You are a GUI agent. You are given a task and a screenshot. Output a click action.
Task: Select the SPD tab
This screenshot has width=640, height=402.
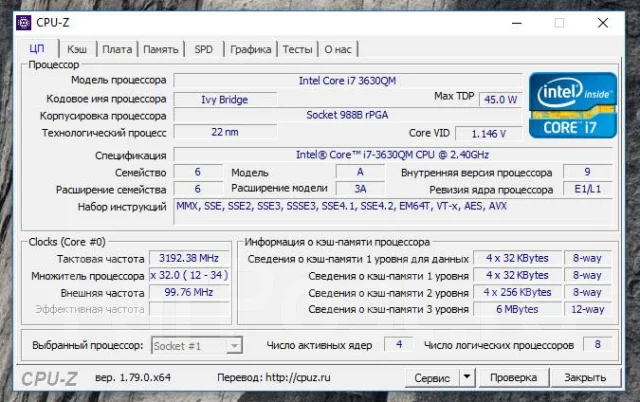point(204,49)
